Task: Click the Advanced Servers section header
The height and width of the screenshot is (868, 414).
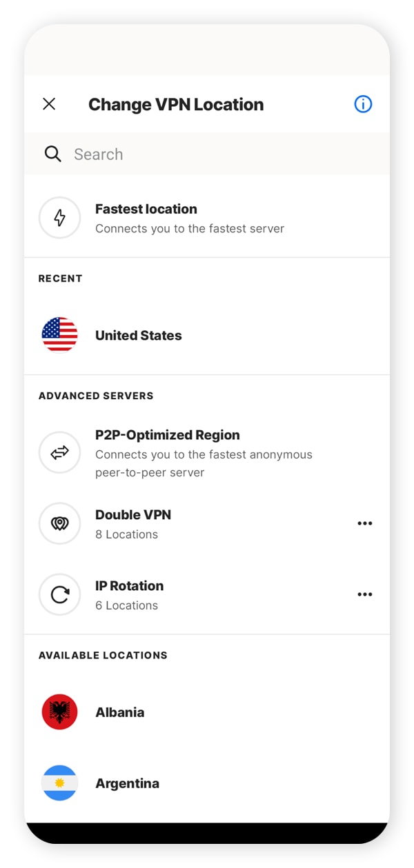Action: point(96,395)
